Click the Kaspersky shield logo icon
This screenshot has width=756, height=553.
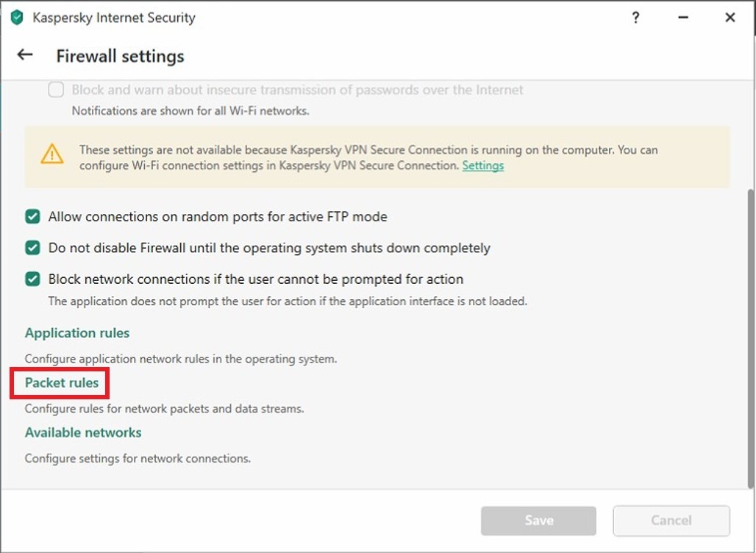17,18
